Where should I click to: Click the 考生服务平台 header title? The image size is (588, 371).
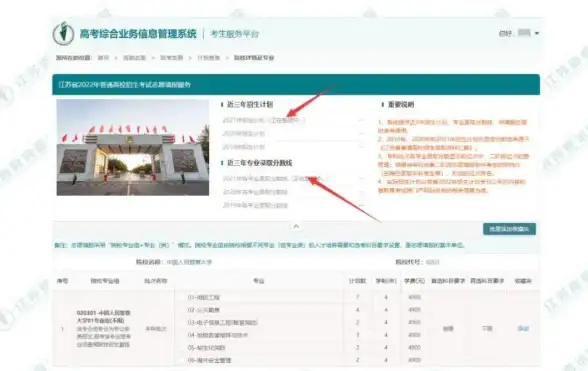click(x=234, y=34)
